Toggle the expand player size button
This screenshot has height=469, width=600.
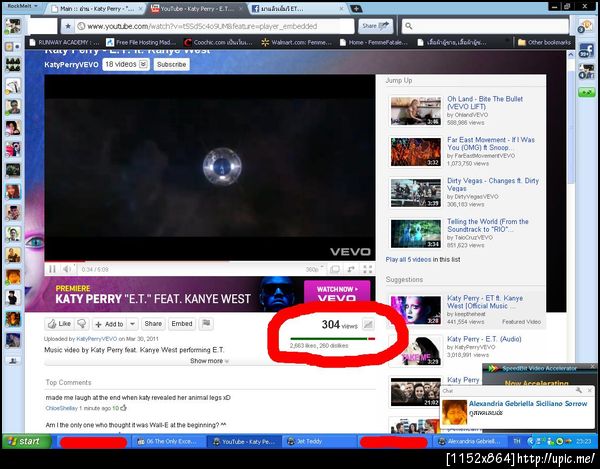point(335,269)
